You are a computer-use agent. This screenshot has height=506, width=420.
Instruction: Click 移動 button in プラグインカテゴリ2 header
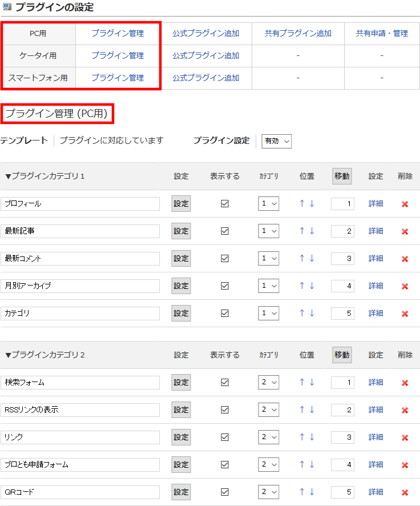(342, 355)
